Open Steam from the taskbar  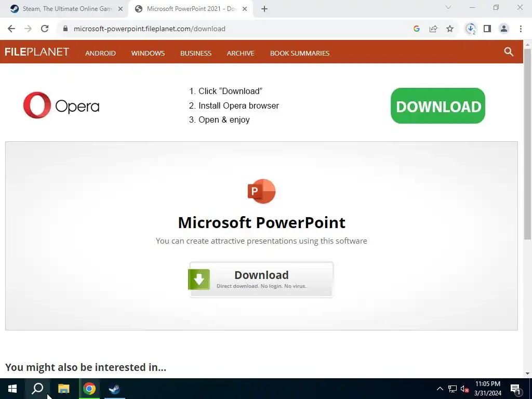pyautogui.click(x=115, y=389)
